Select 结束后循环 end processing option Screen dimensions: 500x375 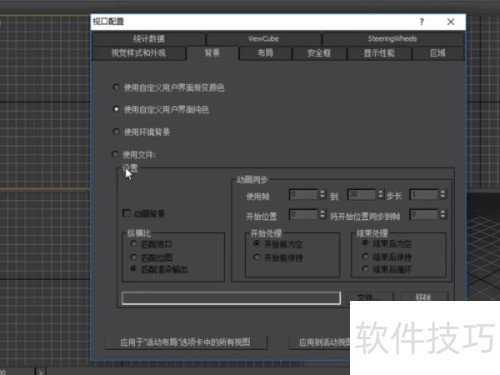pos(365,269)
